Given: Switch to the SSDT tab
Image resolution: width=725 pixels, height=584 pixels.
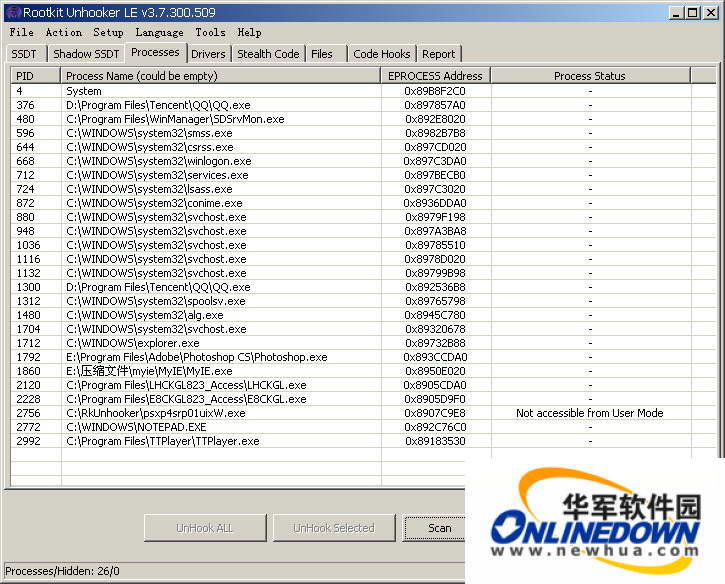Looking at the screenshot, I should click(24, 54).
